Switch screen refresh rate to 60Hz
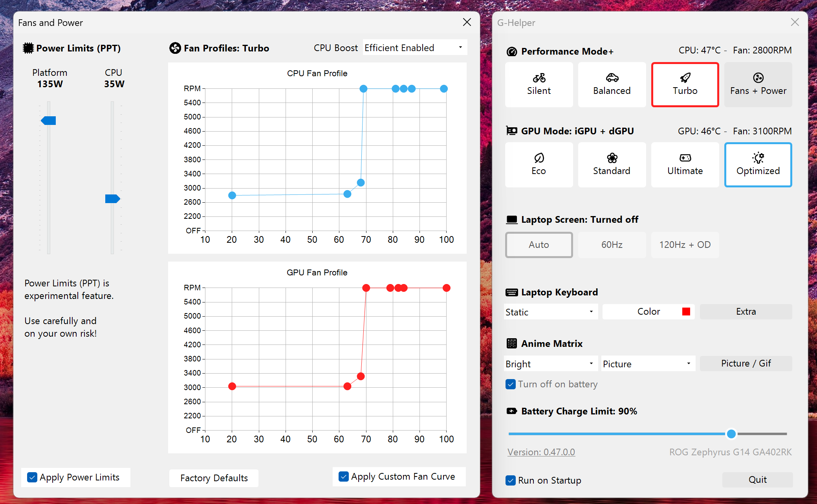Image resolution: width=817 pixels, height=504 pixels. pos(612,245)
